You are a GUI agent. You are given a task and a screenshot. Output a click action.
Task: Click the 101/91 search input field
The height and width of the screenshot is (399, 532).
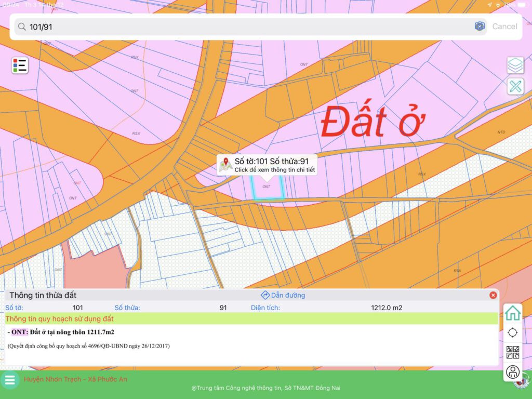249,26
